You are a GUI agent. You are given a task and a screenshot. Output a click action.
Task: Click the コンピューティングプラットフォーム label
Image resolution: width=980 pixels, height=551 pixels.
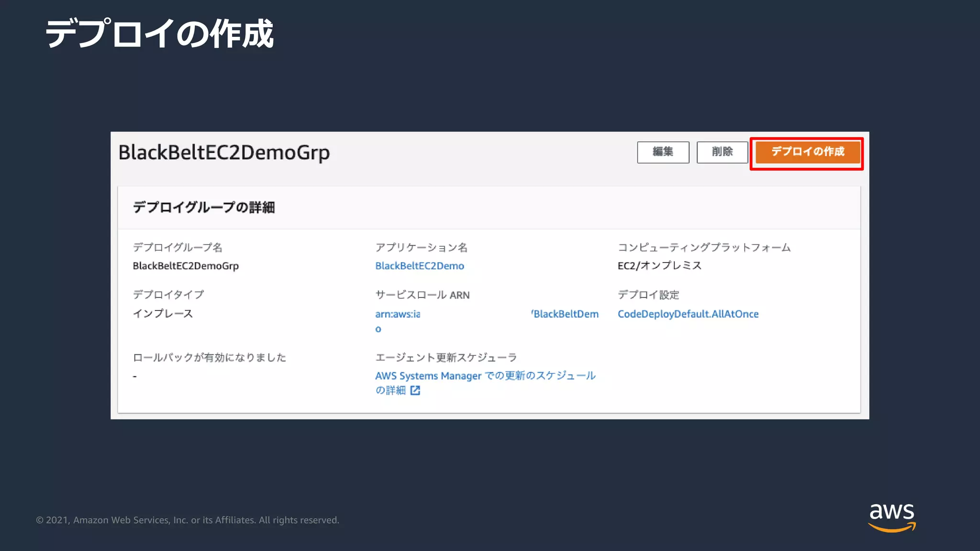tap(704, 247)
